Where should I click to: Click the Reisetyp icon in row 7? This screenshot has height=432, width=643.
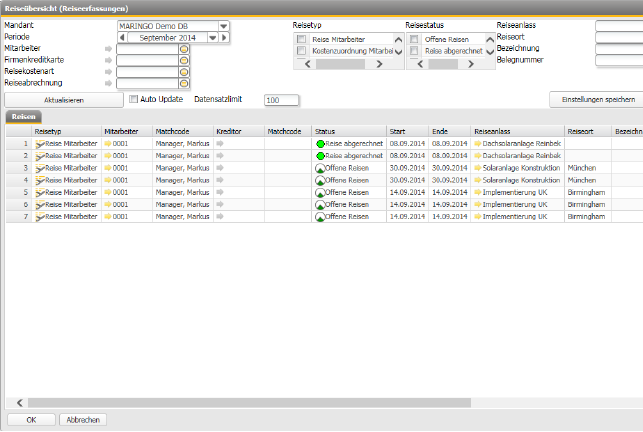tap(40, 216)
